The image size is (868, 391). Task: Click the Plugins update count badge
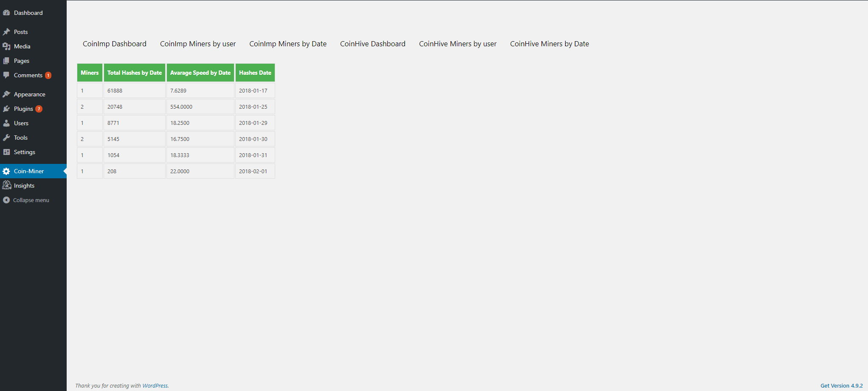[x=39, y=109]
